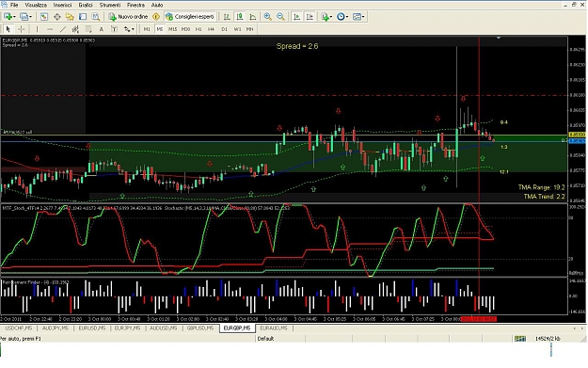588x368 pixels.
Task: Select the Fibonacci retracement tool
Action: pyautogui.click(x=88, y=29)
